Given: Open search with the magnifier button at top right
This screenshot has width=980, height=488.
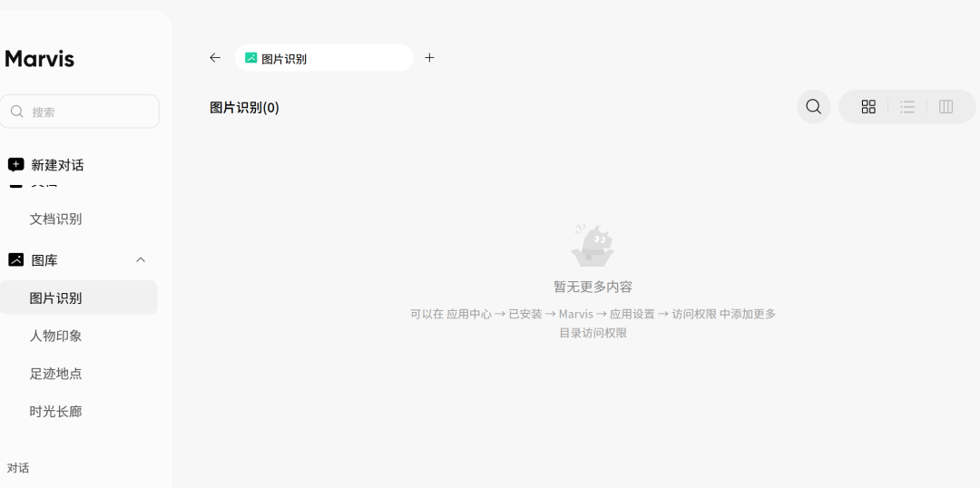Looking at the screenshot, I should pyautogui.click(x=813, y=107).
